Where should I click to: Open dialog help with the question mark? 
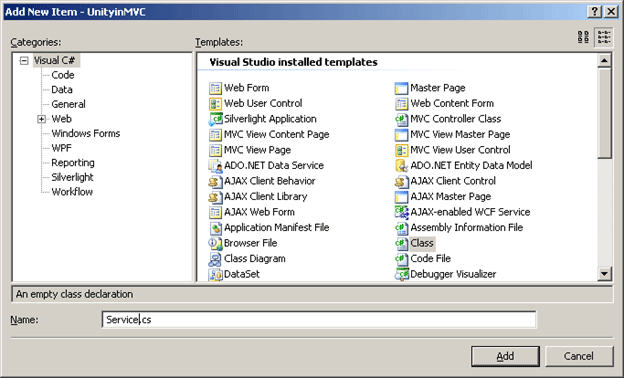point(594,12)
